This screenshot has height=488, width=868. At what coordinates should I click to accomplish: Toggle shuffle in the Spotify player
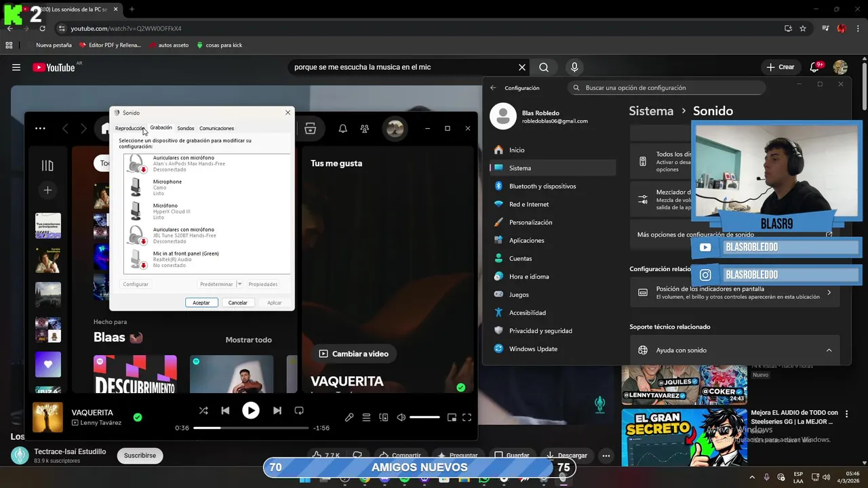203,411
